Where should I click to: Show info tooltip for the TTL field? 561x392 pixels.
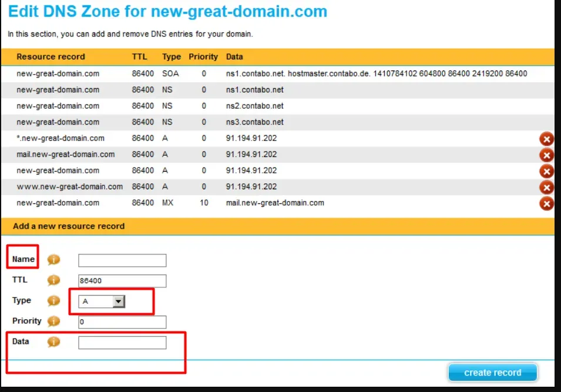[53, 280]
